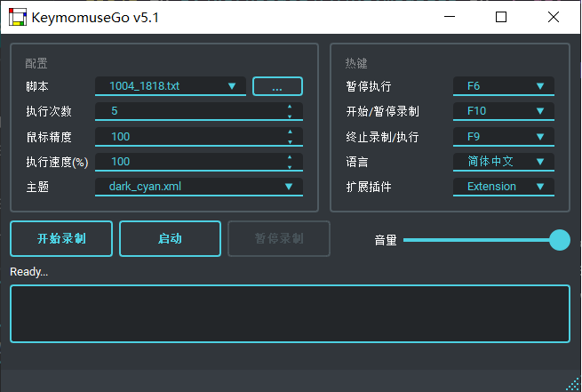Close the KeymomuseGo window
Viewport: 582px width, 392px height.
coord(554,17)
